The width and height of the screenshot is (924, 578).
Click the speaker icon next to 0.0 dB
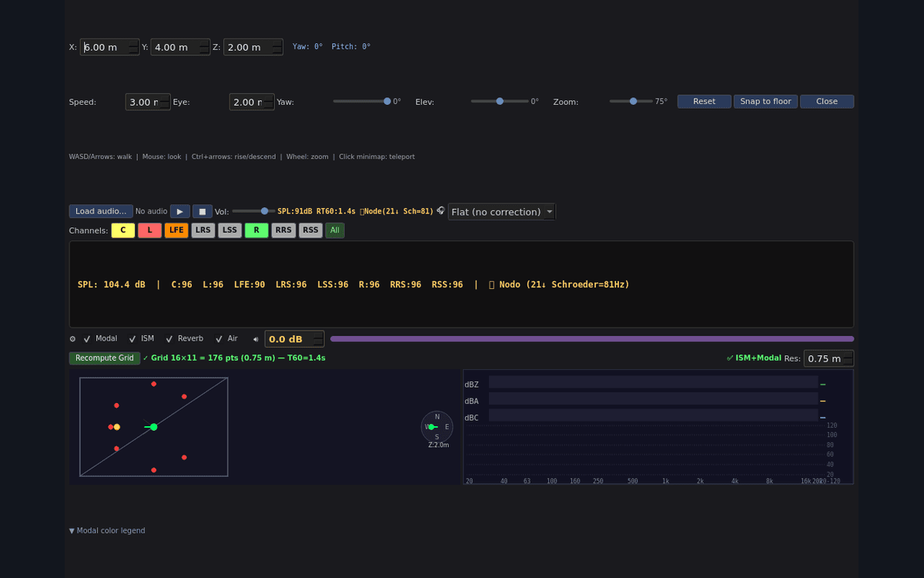tap(256, 339)
